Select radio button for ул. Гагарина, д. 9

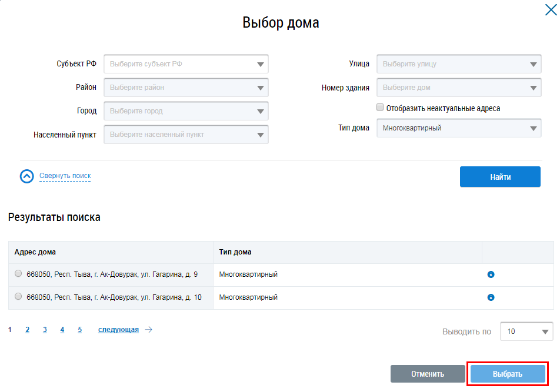coord(18,274)
